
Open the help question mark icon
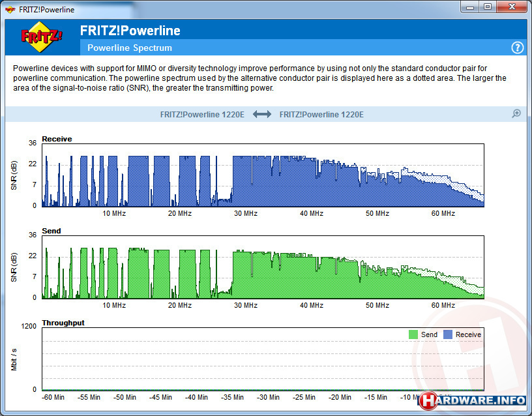(x=517, y=48)
